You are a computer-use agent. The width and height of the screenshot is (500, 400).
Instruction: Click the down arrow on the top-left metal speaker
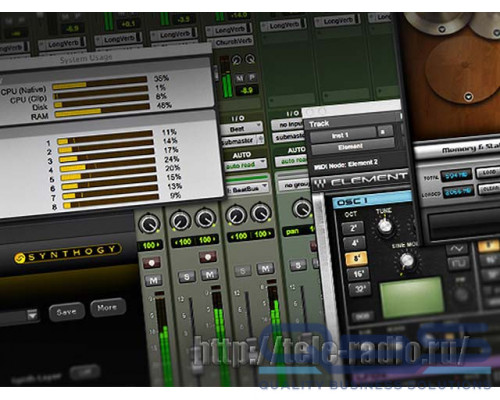point(442,29)
